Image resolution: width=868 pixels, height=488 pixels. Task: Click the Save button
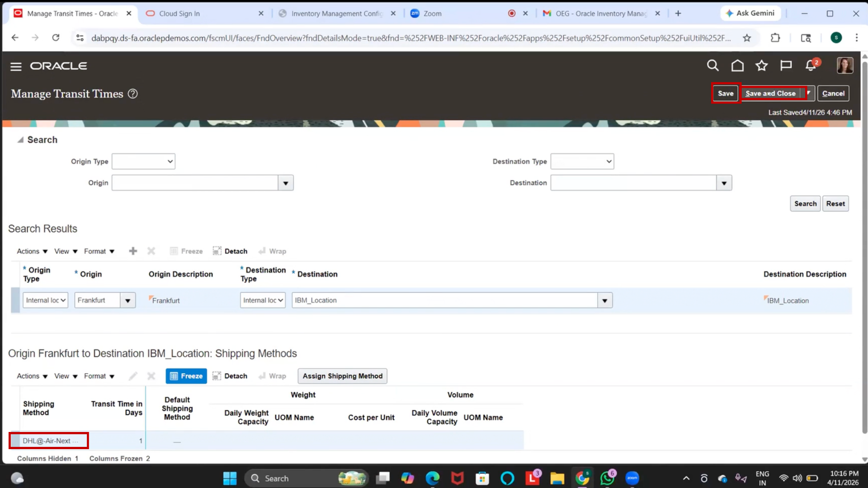click(726, 93)
